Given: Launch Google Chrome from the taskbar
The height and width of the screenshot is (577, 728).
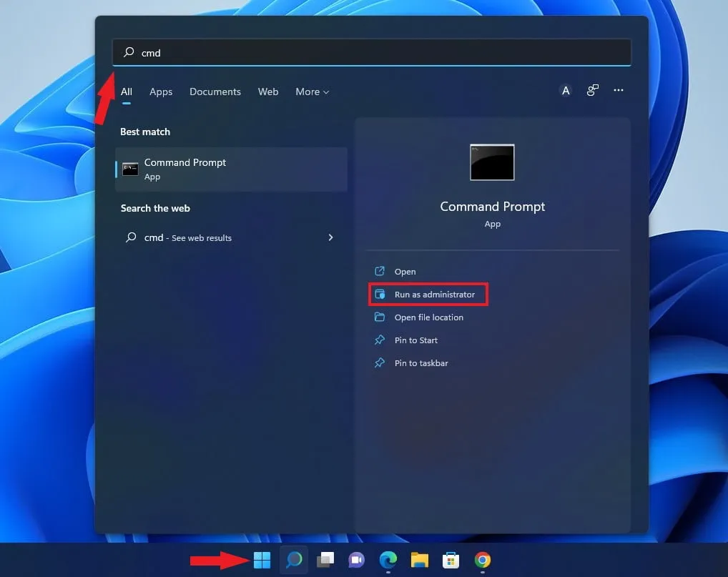Looking at the screenshot, I should (x=483, y=560).
